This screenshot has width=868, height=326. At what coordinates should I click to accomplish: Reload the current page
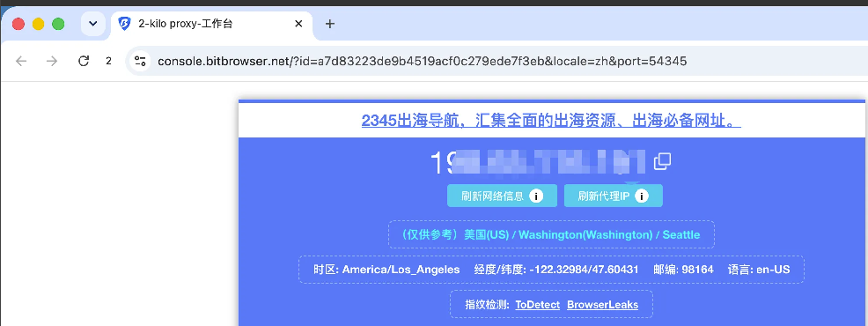[x=84, y=61]
